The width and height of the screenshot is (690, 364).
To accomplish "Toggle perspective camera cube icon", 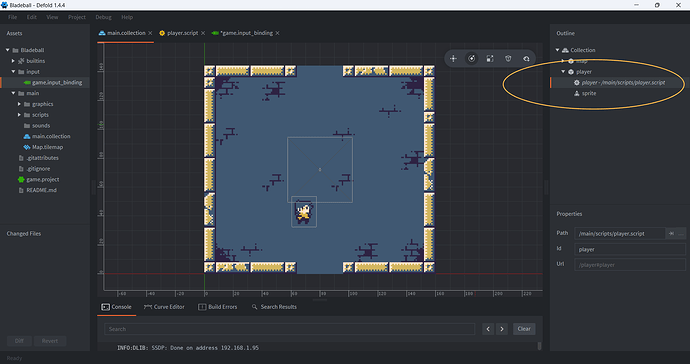I will 508,59.
